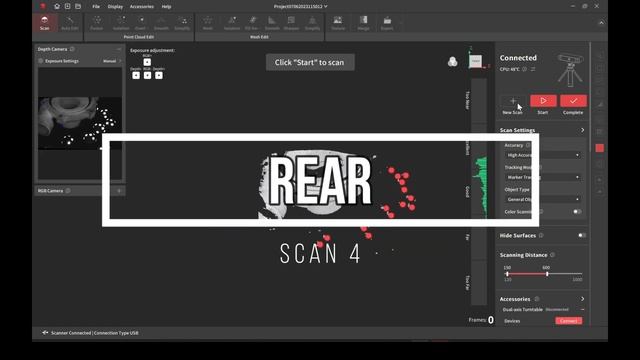Click the point cloud color display icon
640x360 pixels.
click(x=452, y=62)
